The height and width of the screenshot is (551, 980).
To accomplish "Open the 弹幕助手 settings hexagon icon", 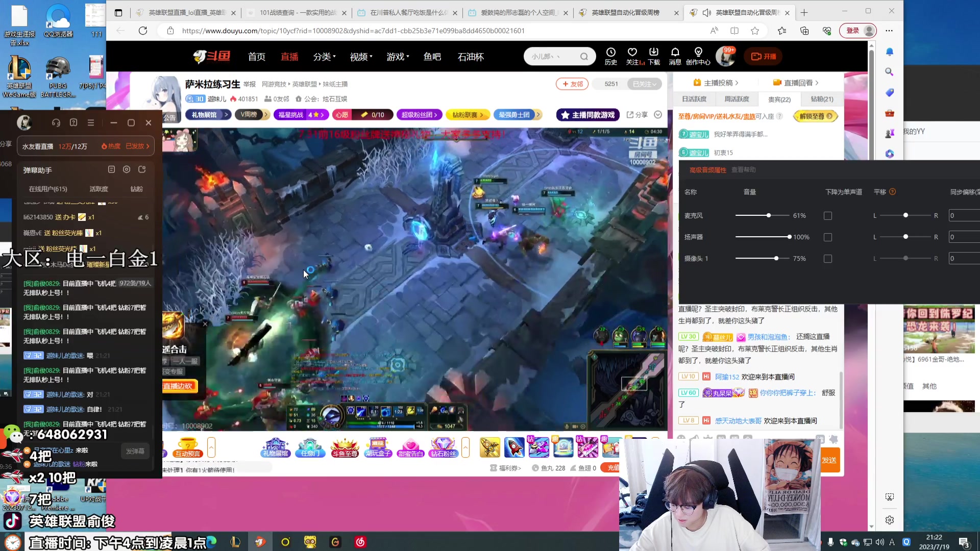I will coord(127,169).
